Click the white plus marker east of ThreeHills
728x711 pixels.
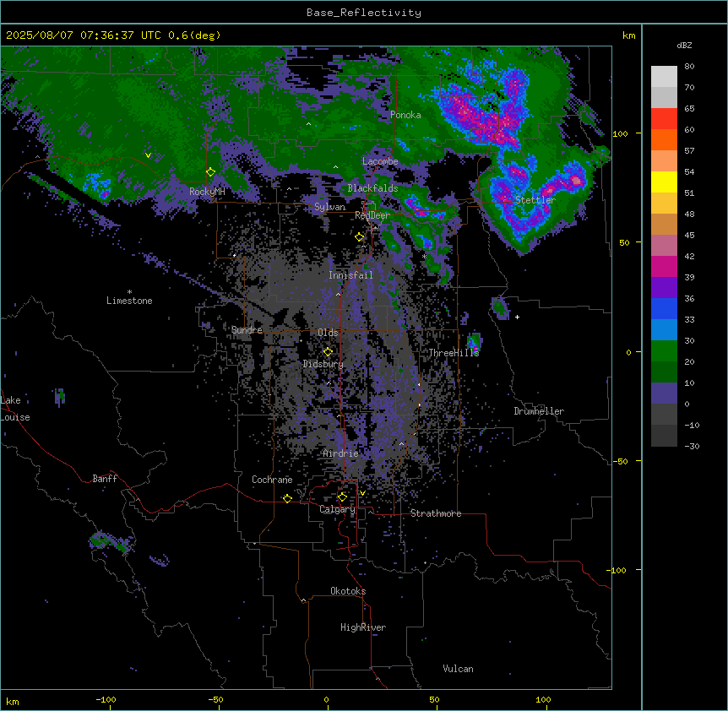pos(517,317)
